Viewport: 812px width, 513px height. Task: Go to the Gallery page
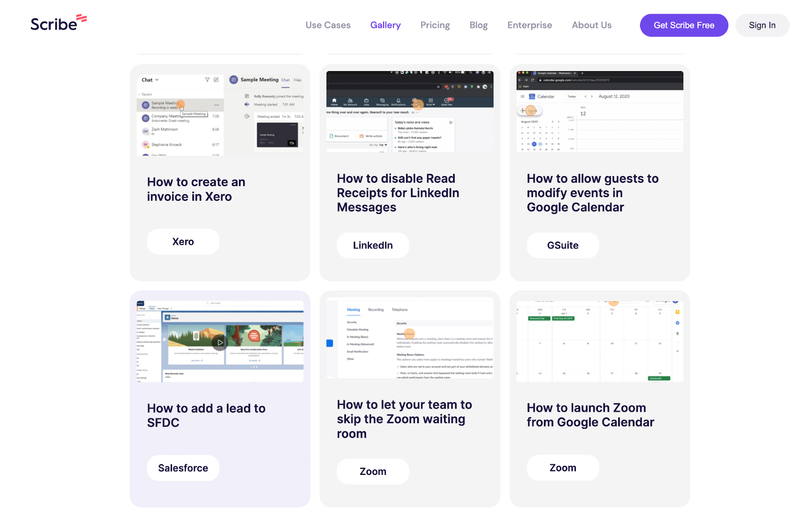tap(385, 25)
